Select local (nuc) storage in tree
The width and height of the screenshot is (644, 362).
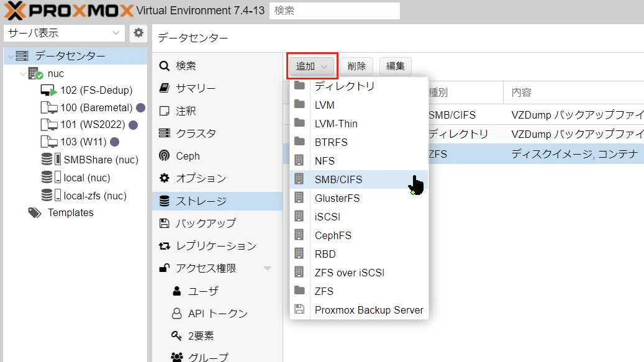(x=87, y=178)
